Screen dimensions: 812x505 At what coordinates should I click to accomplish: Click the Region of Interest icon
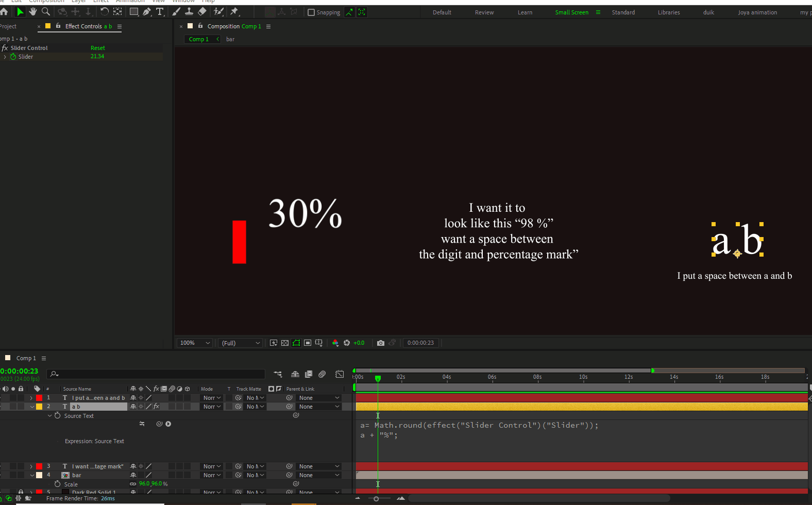308,343
